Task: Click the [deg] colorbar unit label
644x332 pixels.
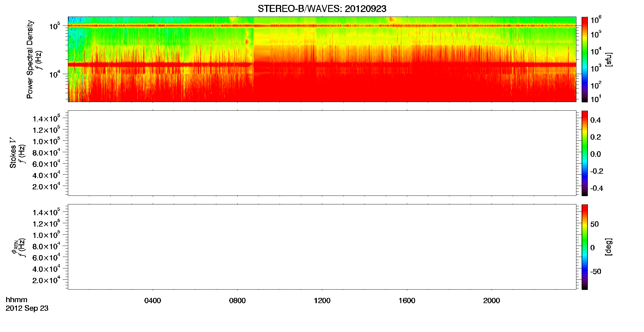Action: point(608,247)
